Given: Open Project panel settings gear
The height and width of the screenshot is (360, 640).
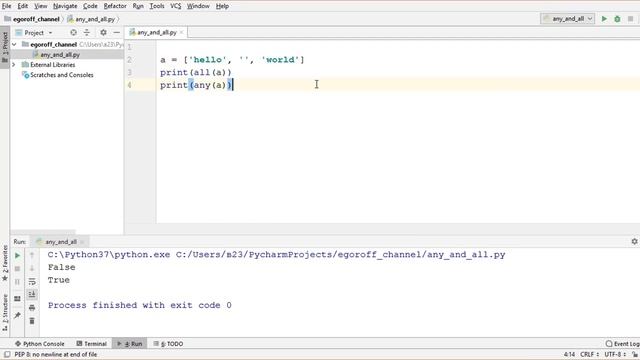Looking at the screenshot, I should coord(103,32).
